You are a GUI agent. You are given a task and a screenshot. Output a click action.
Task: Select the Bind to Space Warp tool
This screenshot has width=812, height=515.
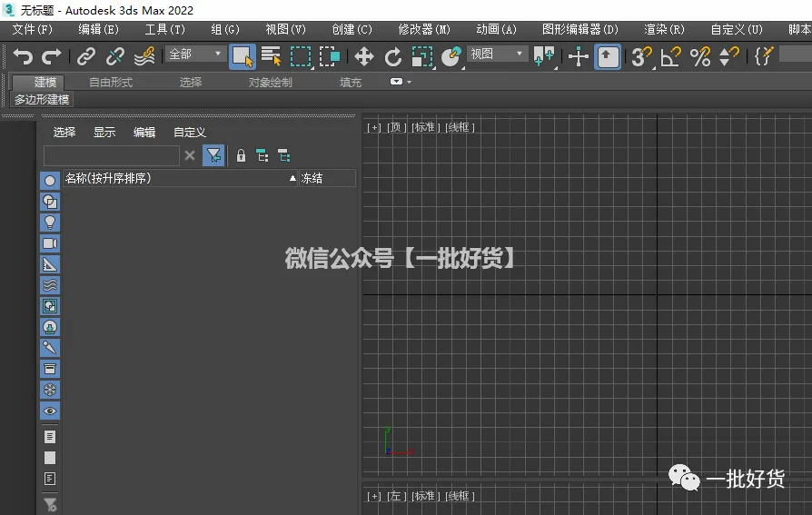(144, 56)
